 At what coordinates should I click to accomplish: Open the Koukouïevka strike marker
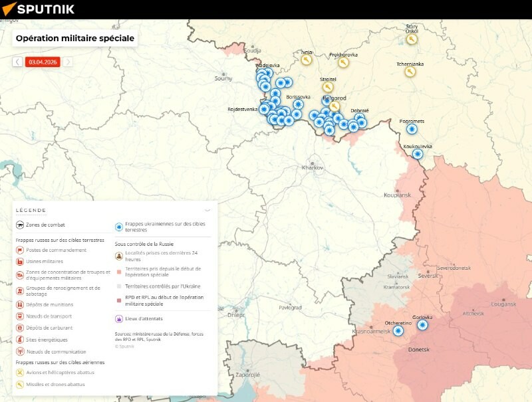click(x=418, y=154)
